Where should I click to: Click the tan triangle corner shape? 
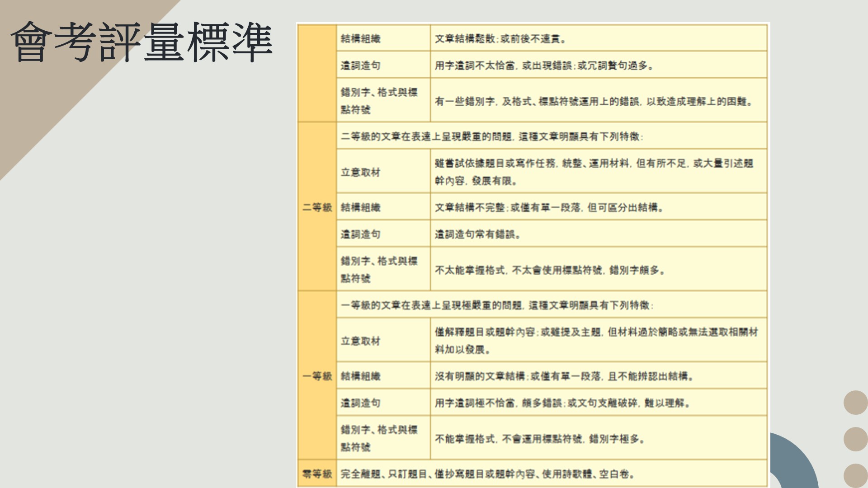pos(41,104)
